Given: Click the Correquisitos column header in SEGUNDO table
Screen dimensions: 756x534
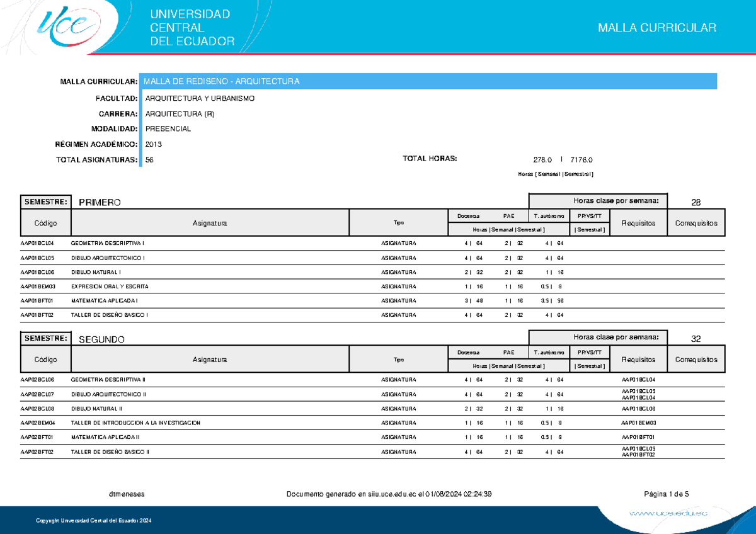Looking at the screenshot, I should pyautogui.click(x=696, y=360).
